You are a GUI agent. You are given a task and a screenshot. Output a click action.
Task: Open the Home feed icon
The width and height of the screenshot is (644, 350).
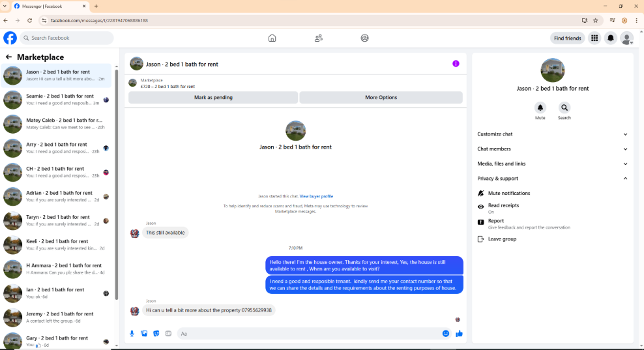272,38
